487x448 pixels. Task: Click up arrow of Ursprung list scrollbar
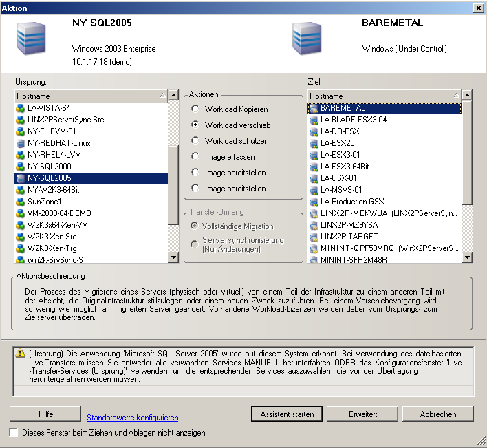click(173, 95)
